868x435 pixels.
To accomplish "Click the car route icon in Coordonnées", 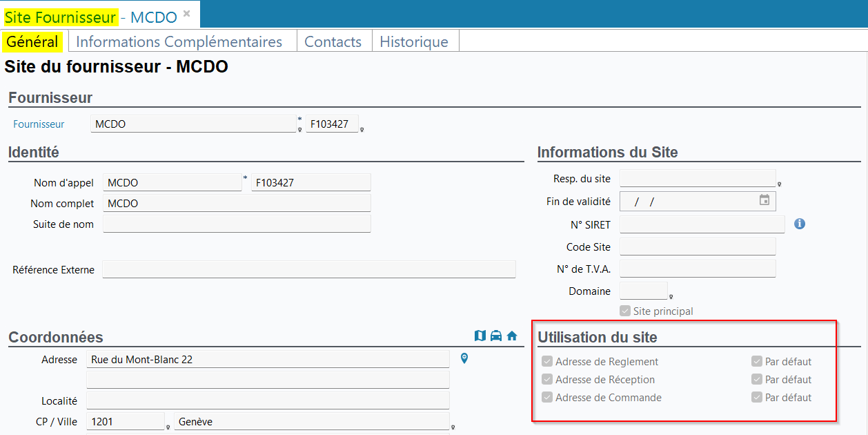I will pyautogui.click(x=496, y=336).
